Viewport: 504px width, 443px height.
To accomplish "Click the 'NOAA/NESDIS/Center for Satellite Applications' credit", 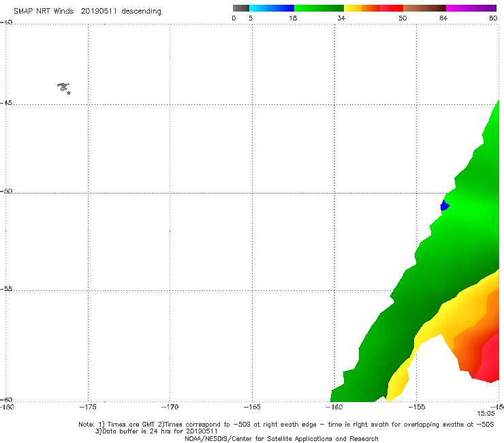I will click(281, 439).
